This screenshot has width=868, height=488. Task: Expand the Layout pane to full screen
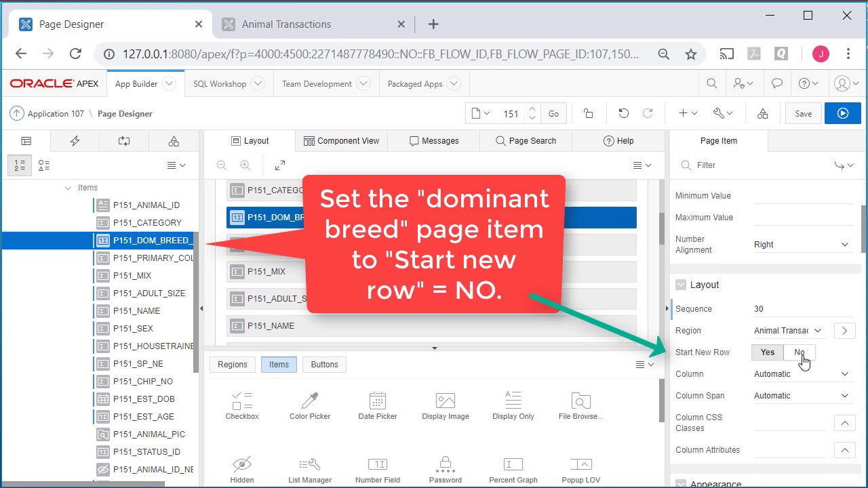click(x=280, y=165)
